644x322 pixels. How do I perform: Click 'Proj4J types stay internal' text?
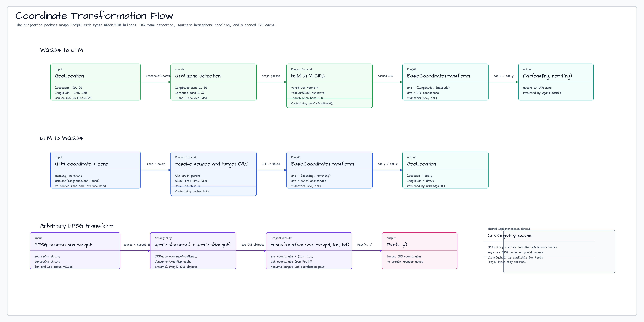pyautogui.click(x=507, y=262)
